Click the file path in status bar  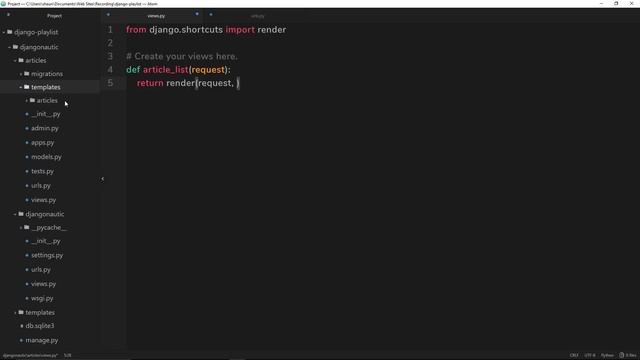pyautogui.click(x=30, y=356)
